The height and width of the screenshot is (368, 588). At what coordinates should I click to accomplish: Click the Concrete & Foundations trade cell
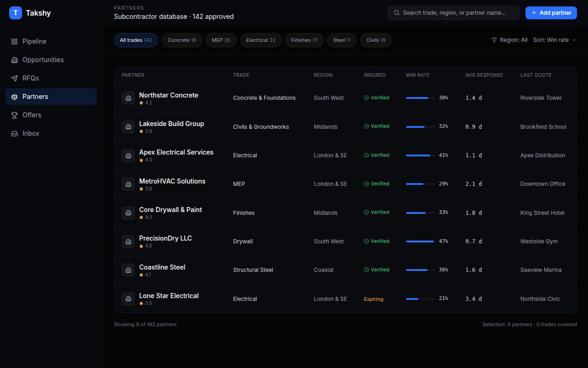264,98
